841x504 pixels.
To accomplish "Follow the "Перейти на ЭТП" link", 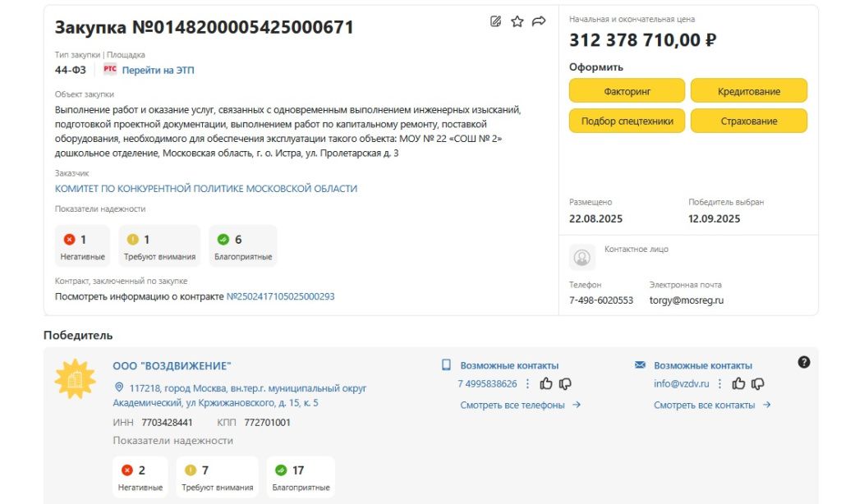I will (x=158, y=71).
